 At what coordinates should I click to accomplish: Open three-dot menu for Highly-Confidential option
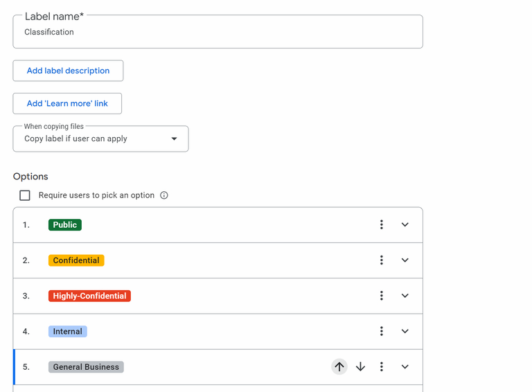381,296
